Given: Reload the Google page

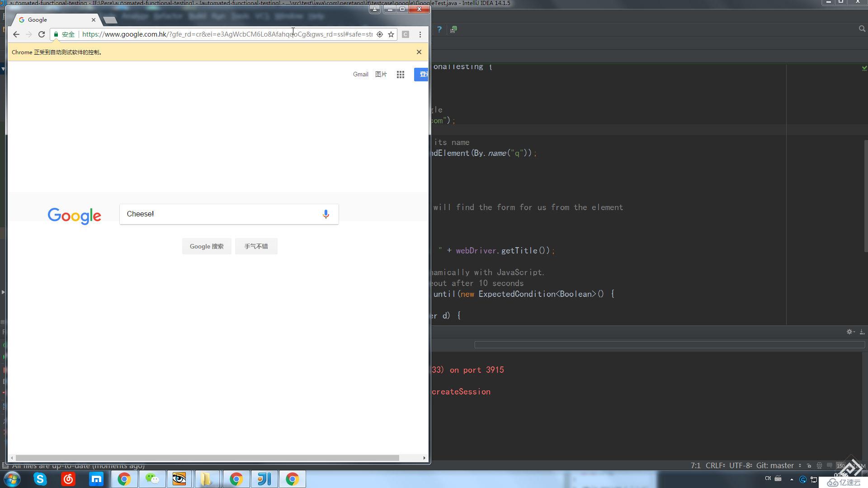Looking at the screenshot, I should click(42, 34).
